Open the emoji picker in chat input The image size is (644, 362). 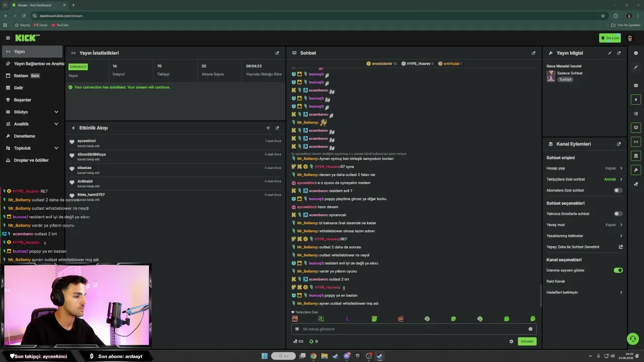click(x=530, y=329)
